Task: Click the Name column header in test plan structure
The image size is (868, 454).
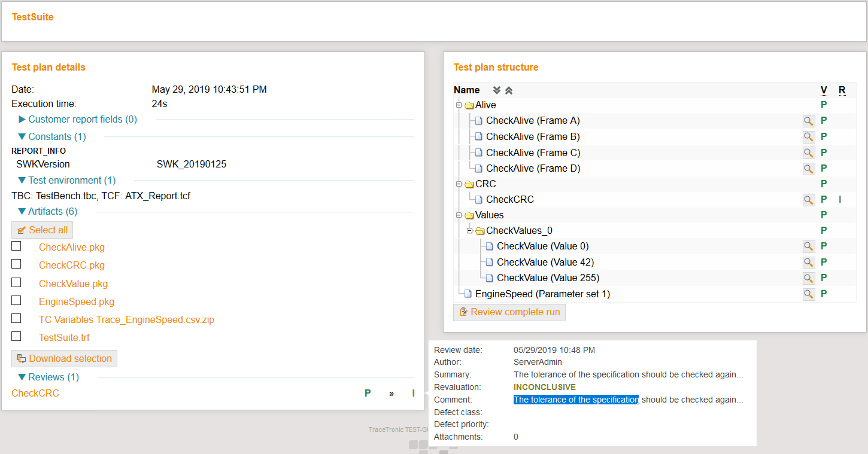Action: coord(467,90)
